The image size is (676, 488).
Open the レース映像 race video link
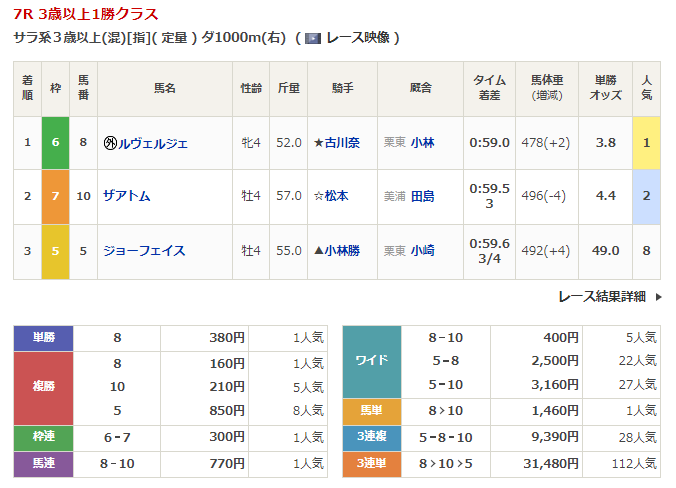[356, 38]
